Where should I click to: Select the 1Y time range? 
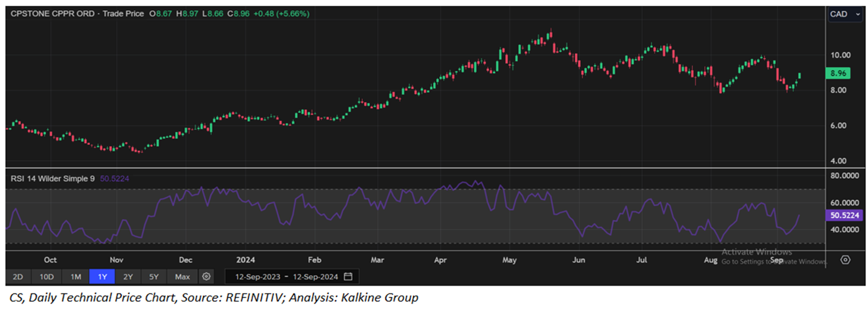(102, 277)
